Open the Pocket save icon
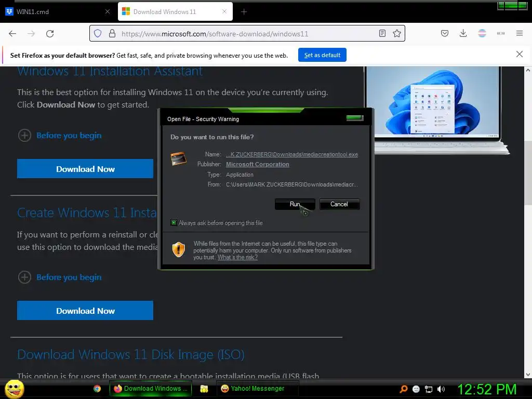Viewport: 532px width, 399px height. [x=445, y=33]
